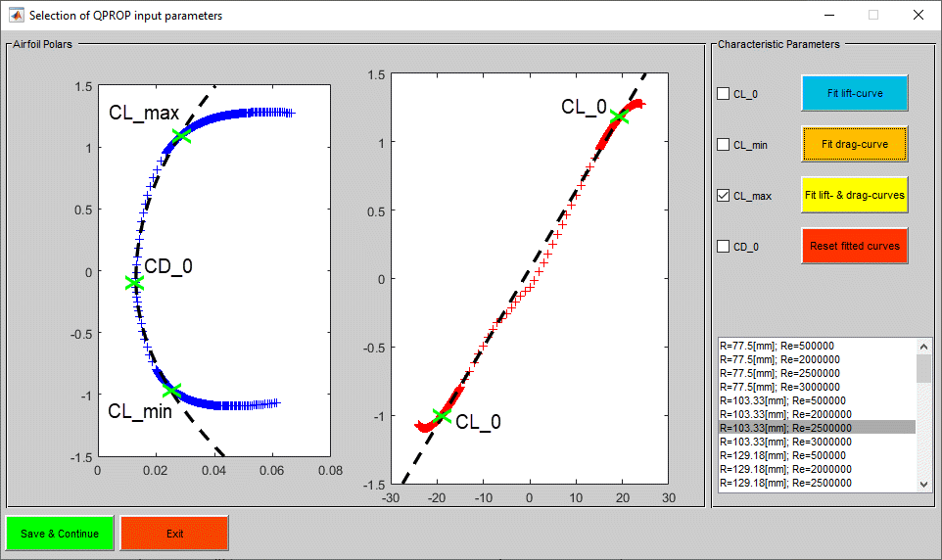The height and width of the screenshot is (560, 942).
Task: Click upper green CL_0 marker on lift curve
Action: pyautogui.click(x=620, y=117)
